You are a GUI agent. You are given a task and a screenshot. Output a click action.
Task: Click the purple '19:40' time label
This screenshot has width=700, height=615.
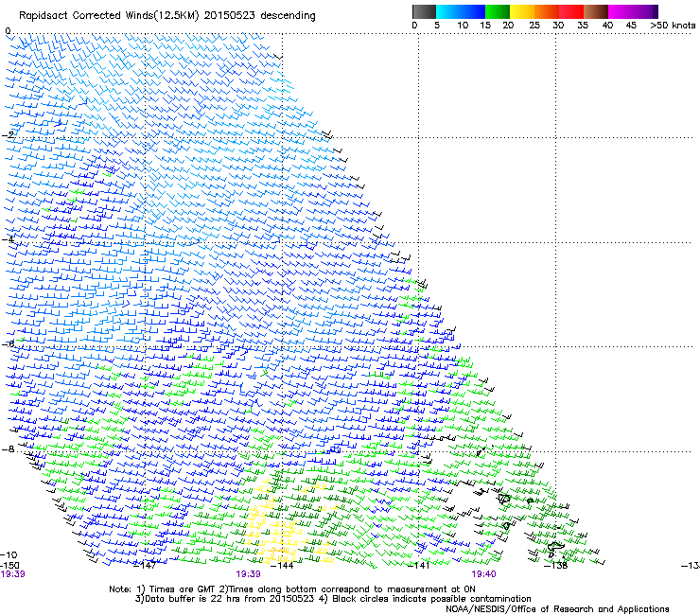[484, 574]
